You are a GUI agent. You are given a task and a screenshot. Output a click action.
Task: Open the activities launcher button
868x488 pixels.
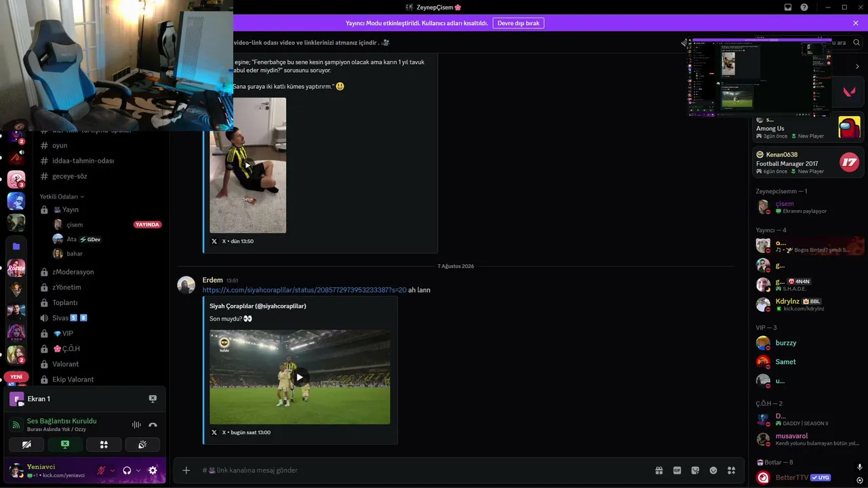click(104, 445)
